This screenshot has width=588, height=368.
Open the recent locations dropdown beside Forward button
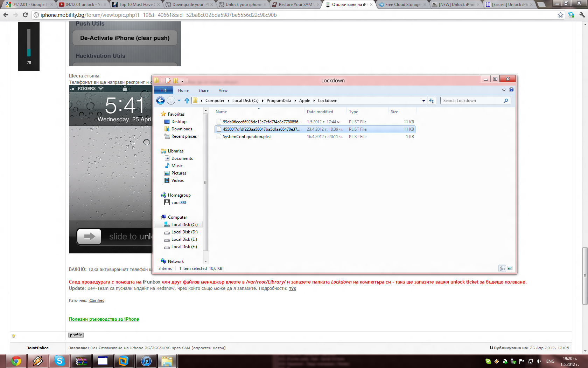coord(179,101)
